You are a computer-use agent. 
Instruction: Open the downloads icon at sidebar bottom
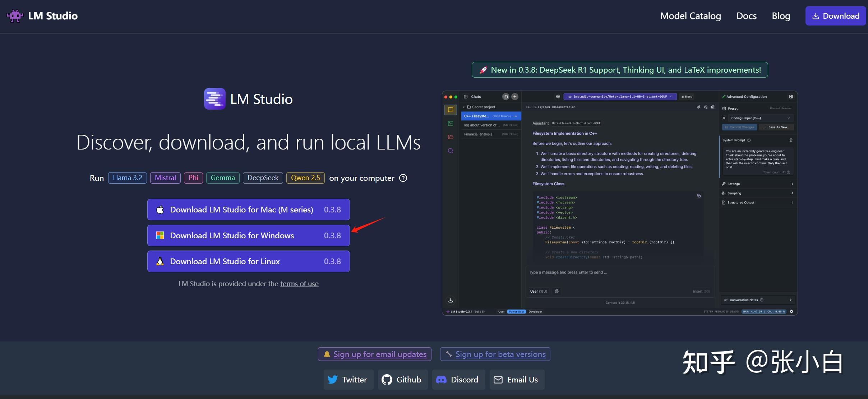pos(451,300)
